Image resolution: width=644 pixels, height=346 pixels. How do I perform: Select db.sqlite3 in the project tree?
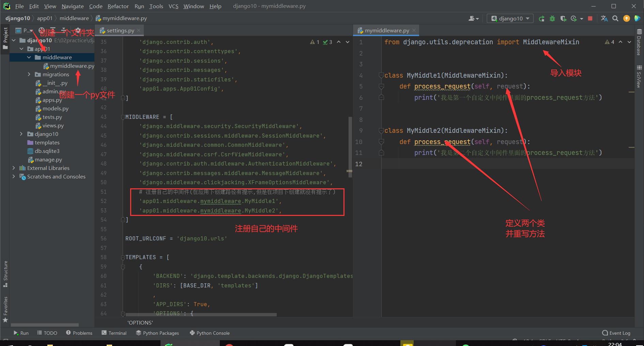(43, 151)
